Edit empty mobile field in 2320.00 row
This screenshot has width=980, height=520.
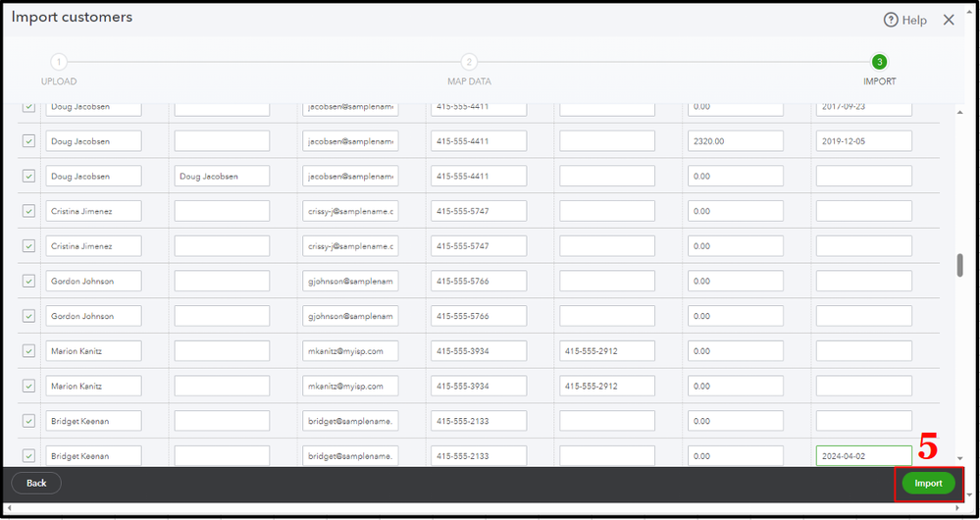[x=607, y=141]
